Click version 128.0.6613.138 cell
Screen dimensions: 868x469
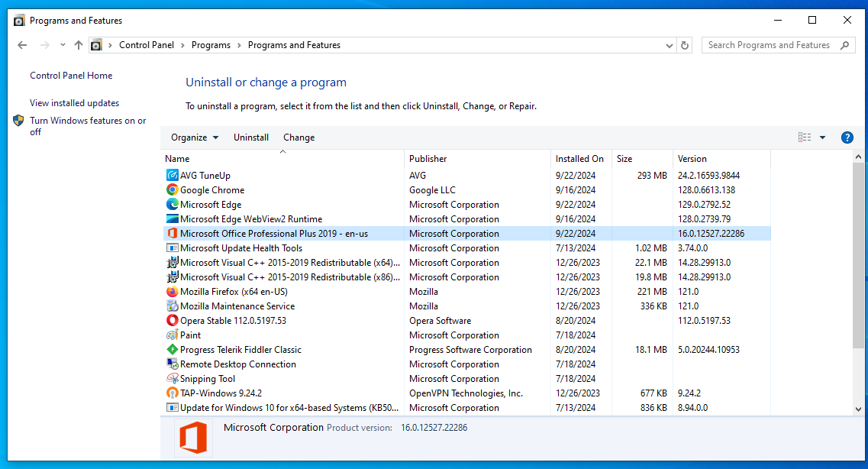(x=706, y=190)
